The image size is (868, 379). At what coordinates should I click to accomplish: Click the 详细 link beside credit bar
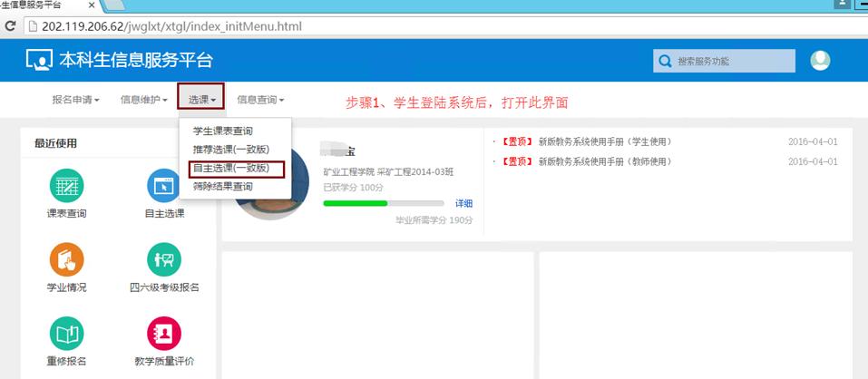click(x=463, y=203)
